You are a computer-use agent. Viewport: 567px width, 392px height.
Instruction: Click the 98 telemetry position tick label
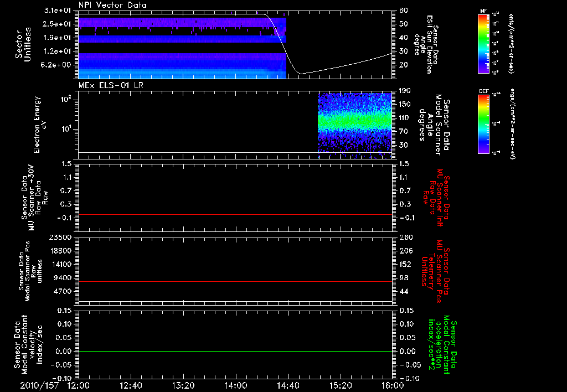click(404, 278)
